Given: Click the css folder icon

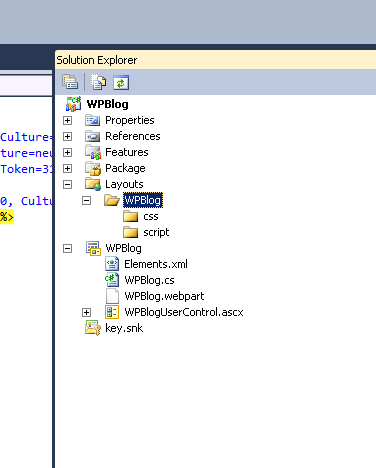Looking at the screenshot, I should point(130,216).
